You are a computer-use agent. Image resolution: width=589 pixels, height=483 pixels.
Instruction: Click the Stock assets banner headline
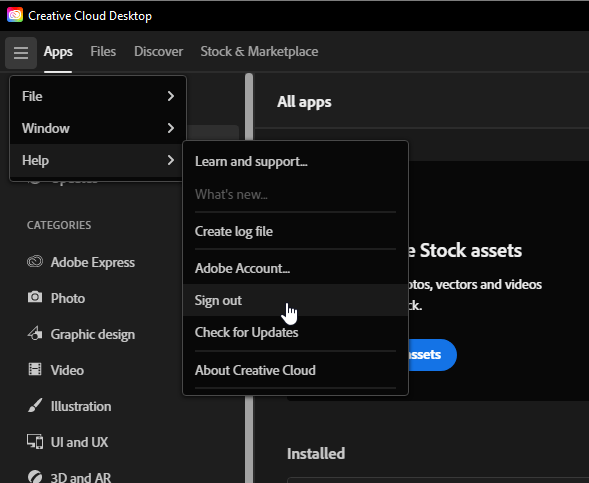465,251
